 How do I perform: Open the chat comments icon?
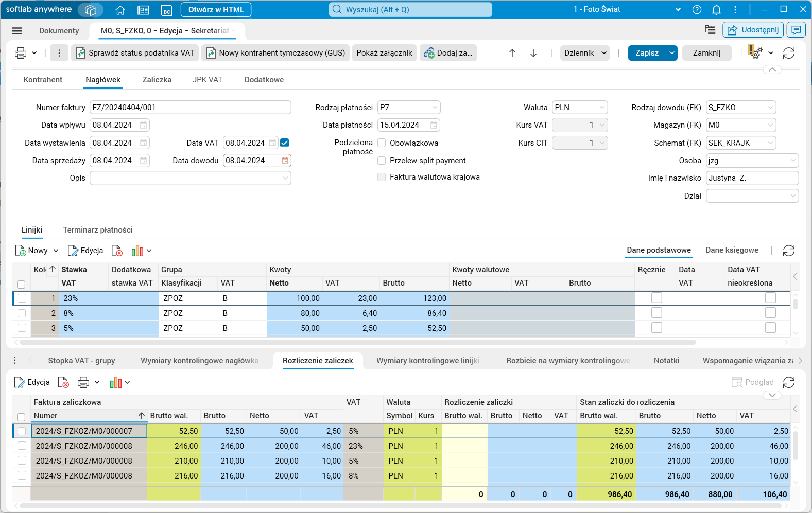click(796, 30)
